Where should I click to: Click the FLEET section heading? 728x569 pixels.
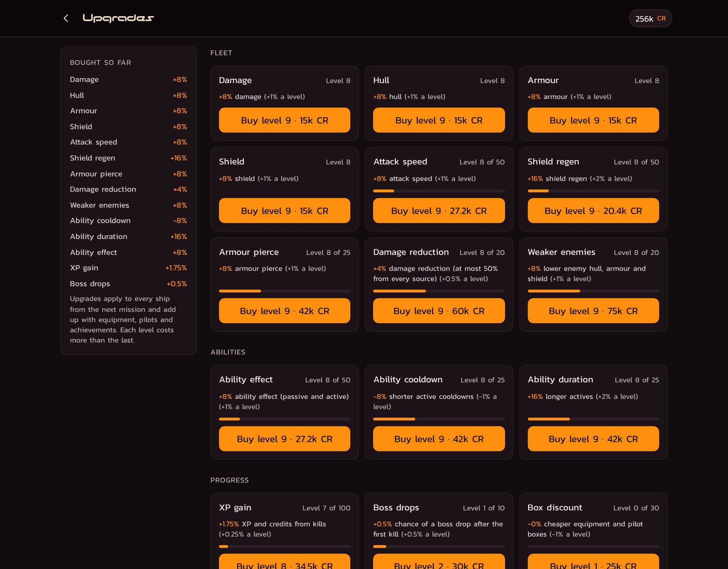click(221, 53)
